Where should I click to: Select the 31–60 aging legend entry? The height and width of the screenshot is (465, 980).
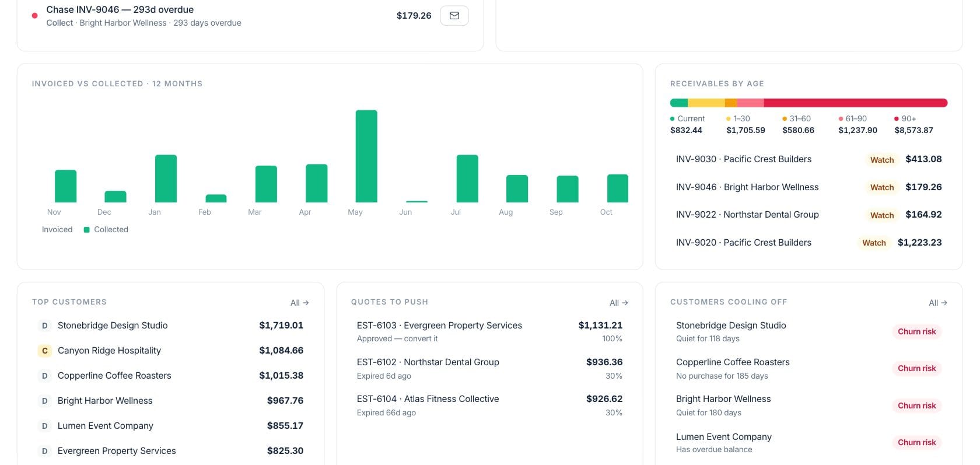pos(798,124)
